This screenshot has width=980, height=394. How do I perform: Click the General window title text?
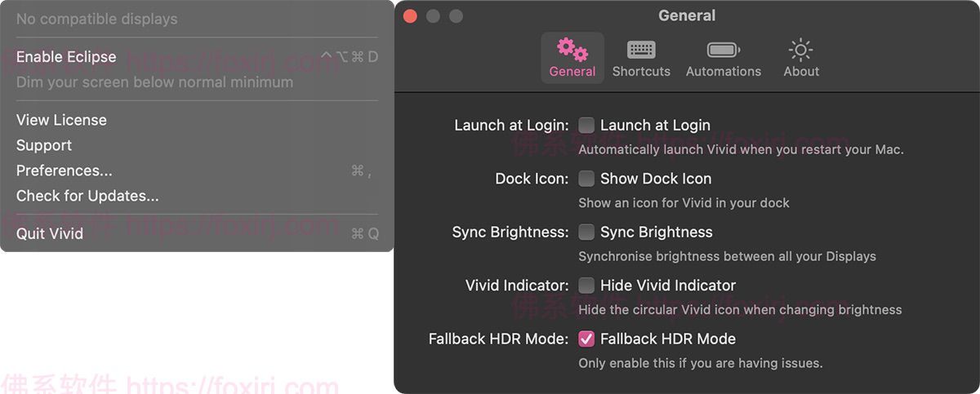click(687, 15)
